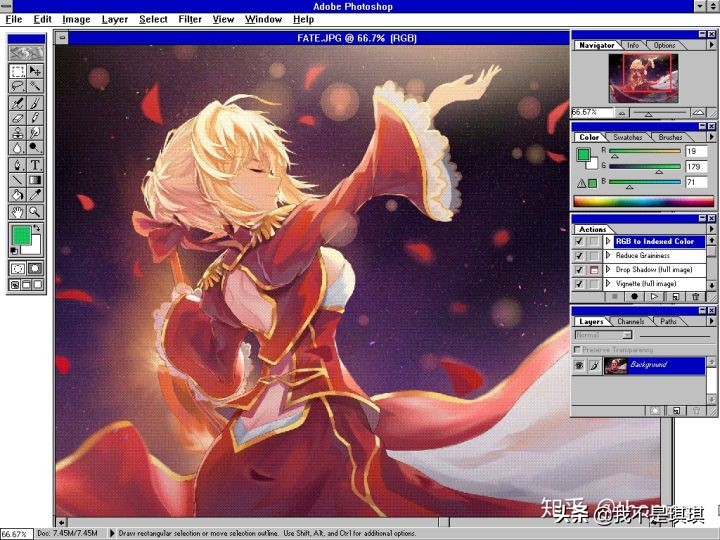Switch to the Channels tab

(630, 321)
